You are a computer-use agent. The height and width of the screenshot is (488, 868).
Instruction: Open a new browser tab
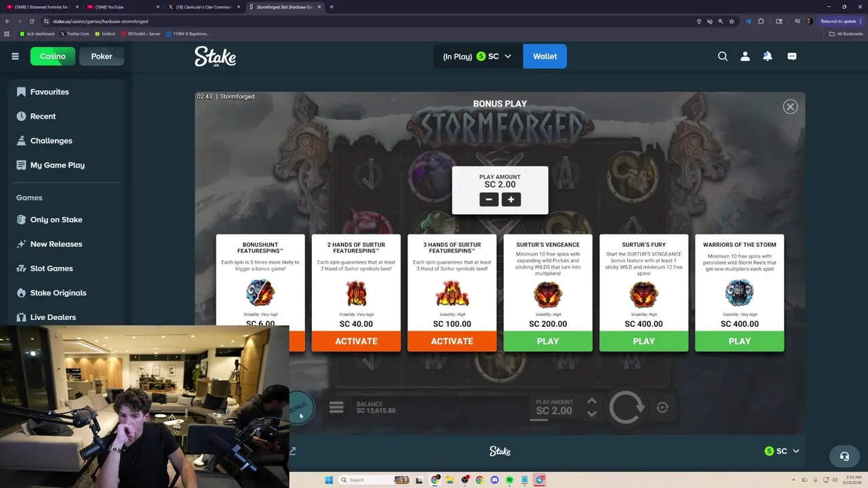(332, 7)
